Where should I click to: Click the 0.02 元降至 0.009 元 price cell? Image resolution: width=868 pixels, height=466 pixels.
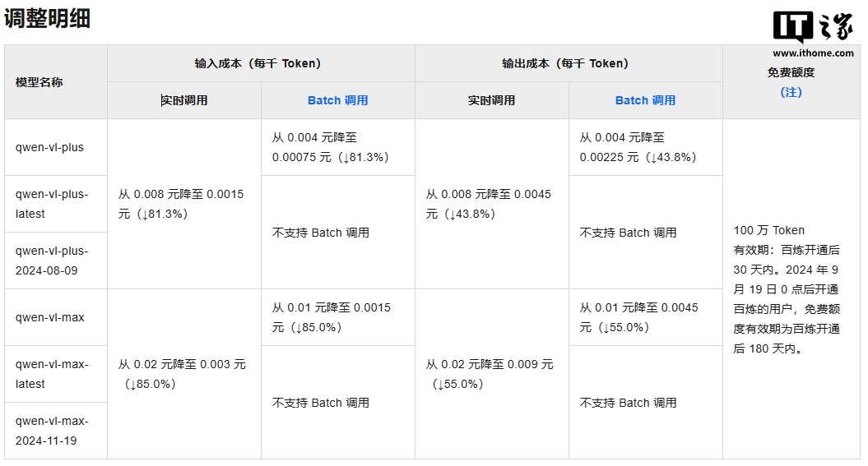pyautogui.click(x=490, y=374)
